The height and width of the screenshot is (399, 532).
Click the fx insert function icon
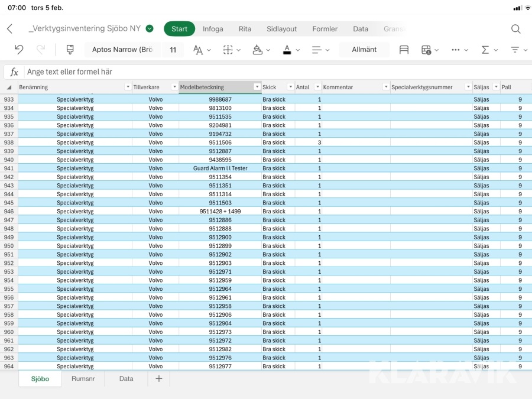pos(14,72)
